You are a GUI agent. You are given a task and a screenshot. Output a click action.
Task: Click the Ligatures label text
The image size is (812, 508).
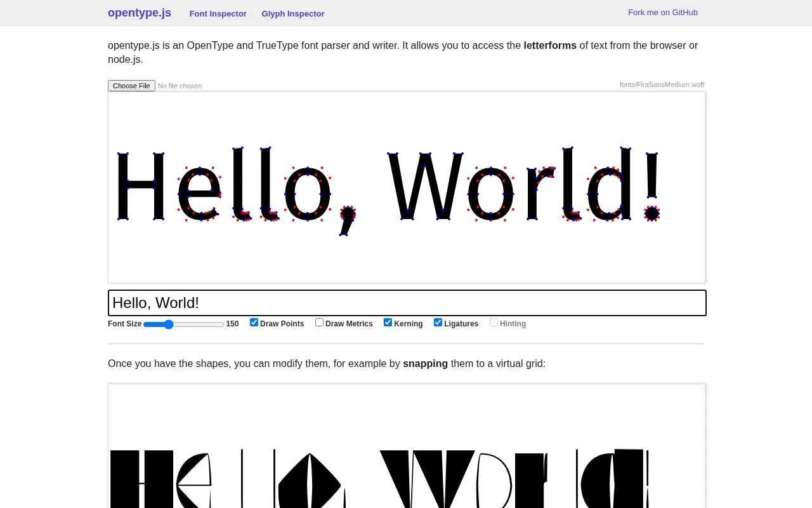[x=461, y=324]
